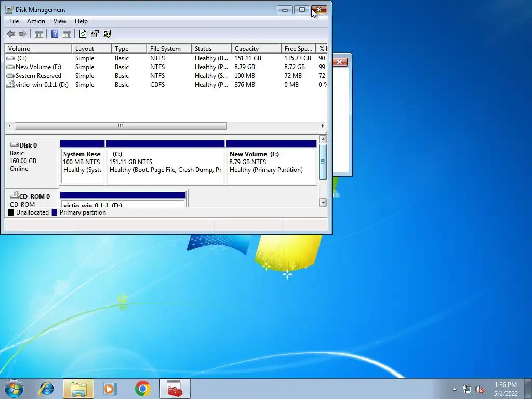The width and height of the screenshot is (532, 399).
Task: Click the 72 MB free space cell
Action: point(293,76)
